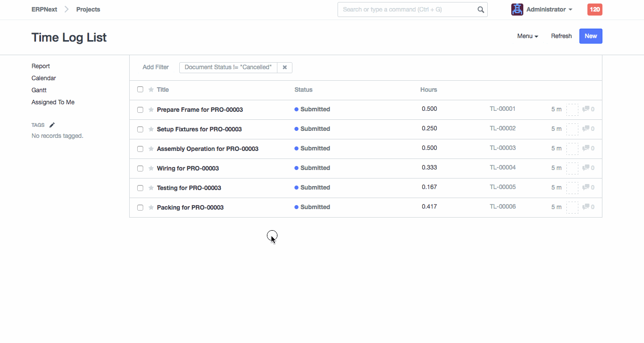
Task: Click the star icon in the Title header
Action: [151, 90]
